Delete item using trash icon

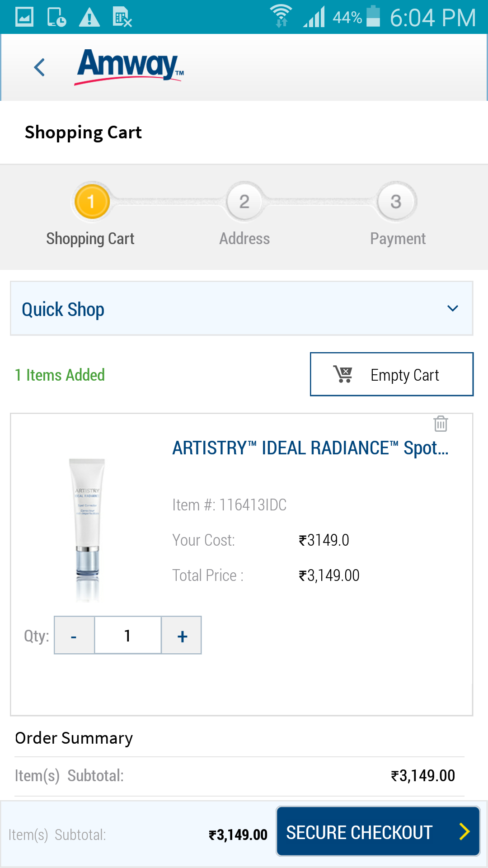(x=441, y=424)
